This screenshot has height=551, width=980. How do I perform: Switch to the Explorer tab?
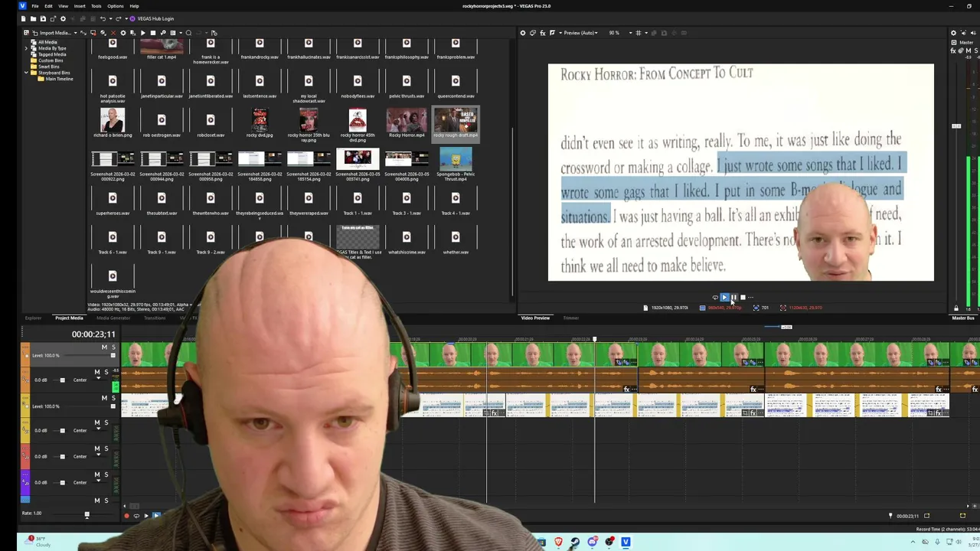coord(33,318)
